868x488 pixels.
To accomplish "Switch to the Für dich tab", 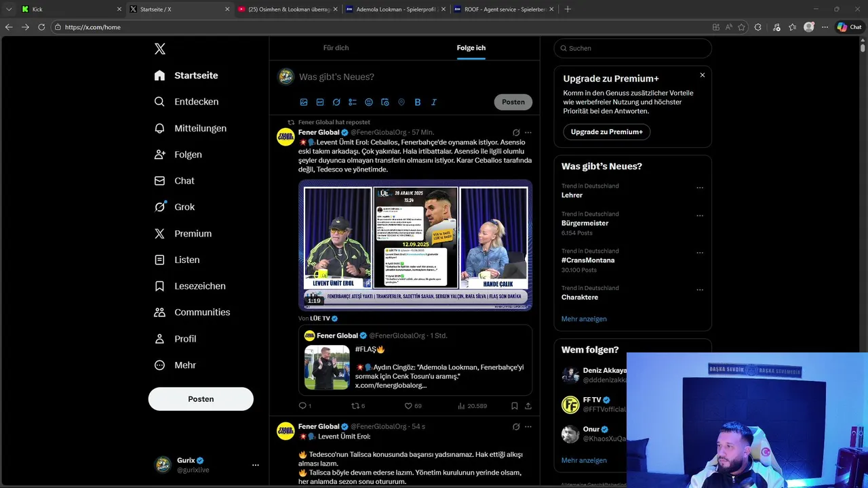I will (x=336, y=48).
